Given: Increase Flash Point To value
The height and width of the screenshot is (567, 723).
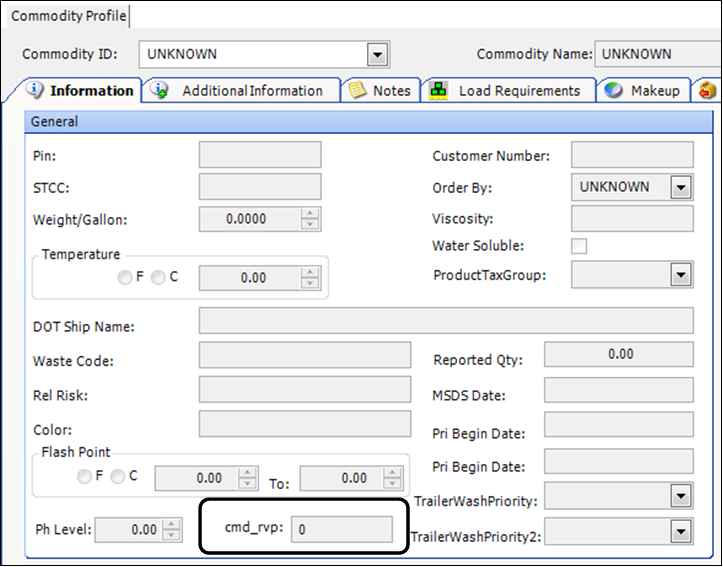Looking at the screenshot, I should tap(392, 473).
